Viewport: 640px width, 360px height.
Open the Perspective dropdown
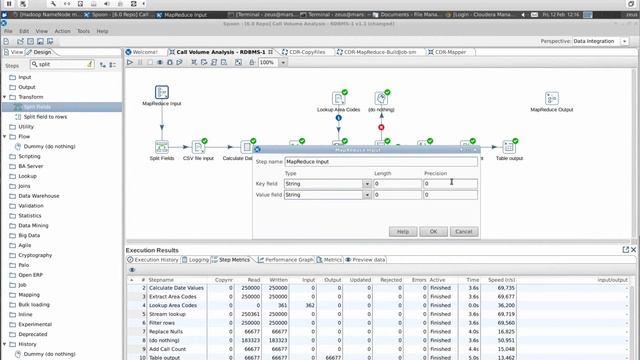coord(624,41)
